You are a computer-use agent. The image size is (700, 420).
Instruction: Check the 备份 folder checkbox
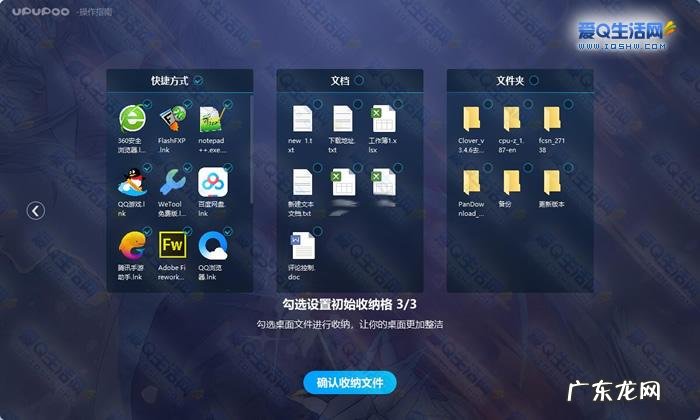click(528, 168)
